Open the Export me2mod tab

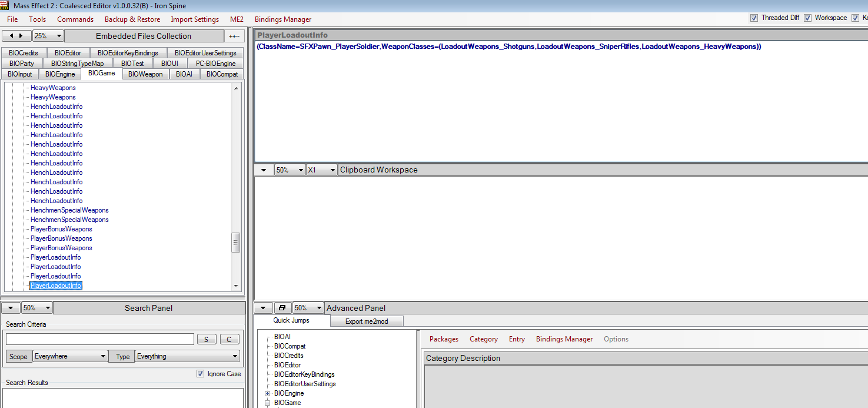coord(367,321)
